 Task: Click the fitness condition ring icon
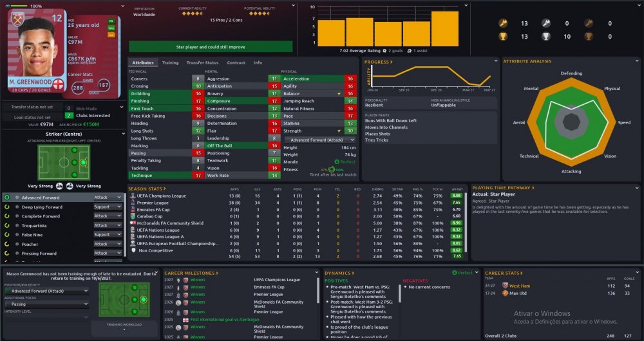[332, 169]
